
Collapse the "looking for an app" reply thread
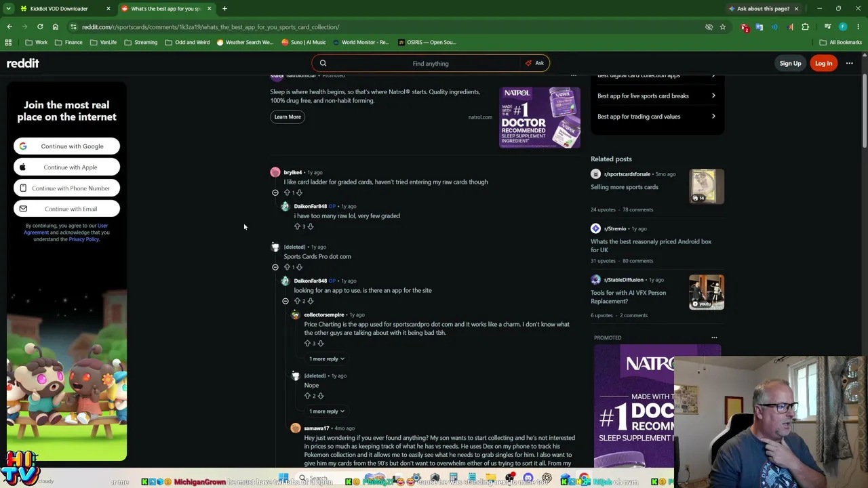click(x=285, y=301)
